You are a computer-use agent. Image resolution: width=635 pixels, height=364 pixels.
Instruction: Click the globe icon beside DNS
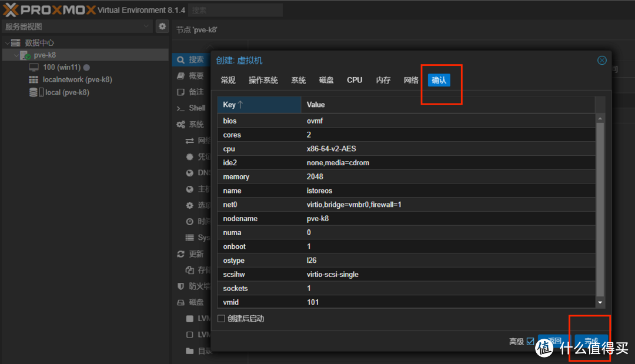(x=189, y=173)
